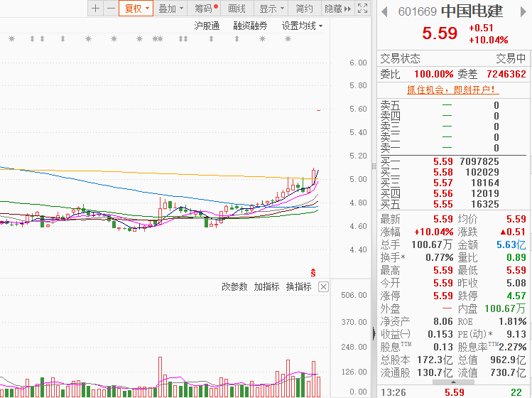Select buy-two price 5.58
Viewport: 532px width, 398px height.
443,172
